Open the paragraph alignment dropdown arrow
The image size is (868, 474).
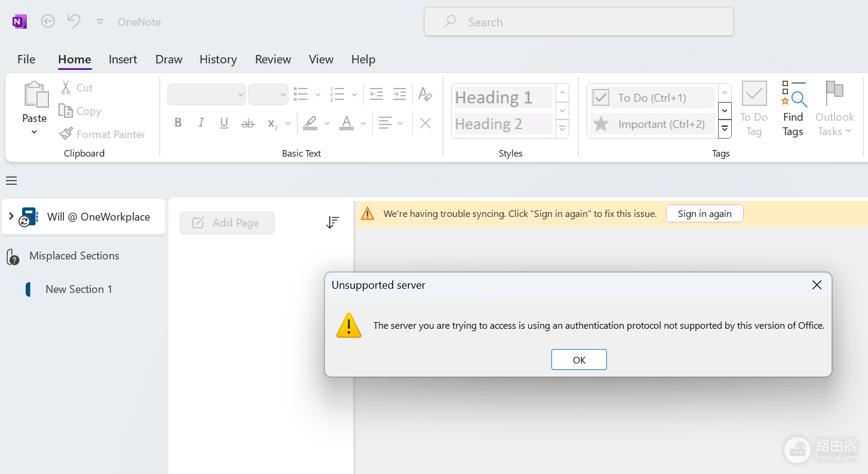tap(400, 124)
